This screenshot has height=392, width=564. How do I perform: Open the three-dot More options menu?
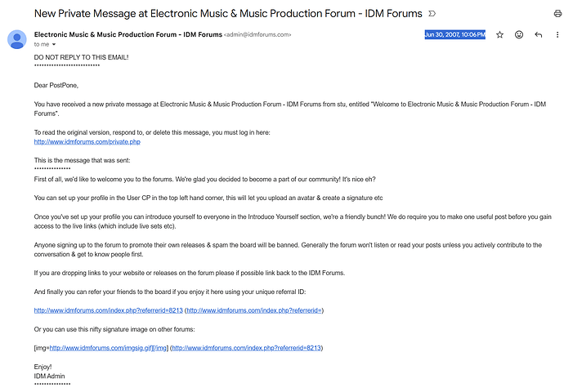click(557, 35)
